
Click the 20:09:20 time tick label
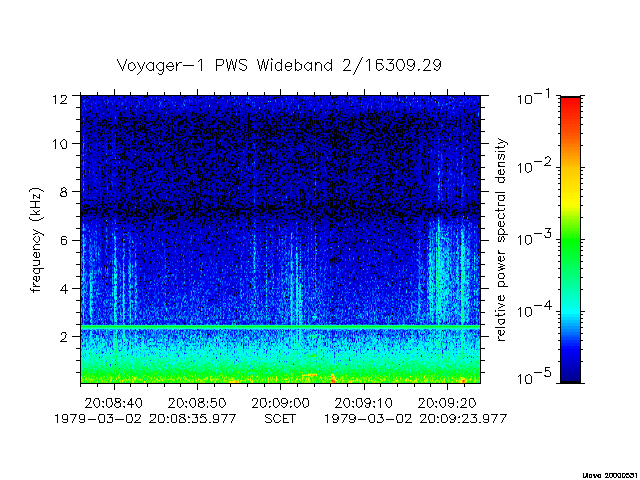pos(447,403)
